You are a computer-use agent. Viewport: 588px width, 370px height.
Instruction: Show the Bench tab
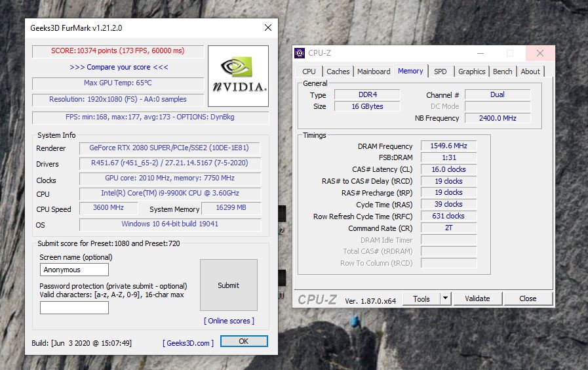pyautogui.click(x=502, y=72)
